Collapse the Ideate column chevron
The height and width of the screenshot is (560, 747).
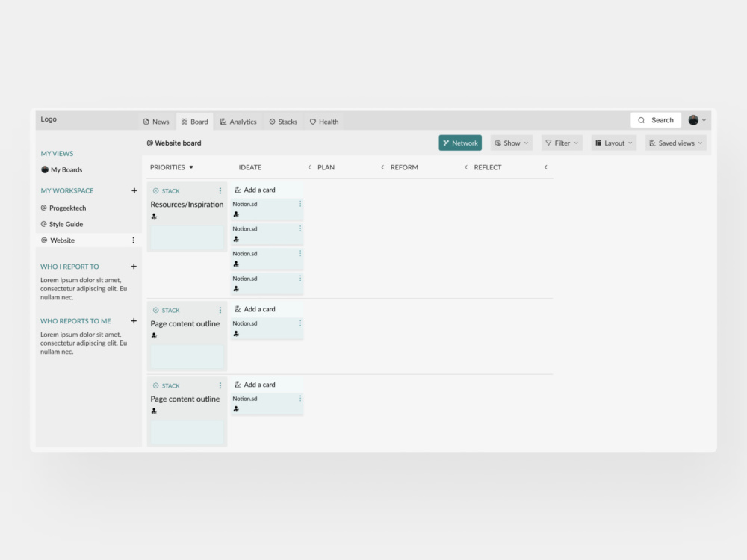tap(309, 167)
